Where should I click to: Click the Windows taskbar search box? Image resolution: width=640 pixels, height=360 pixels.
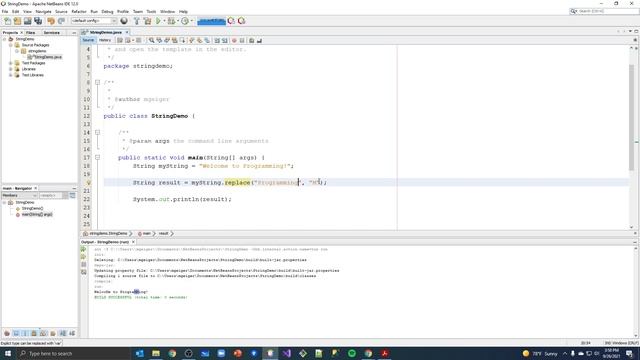(x=73, y=353)
